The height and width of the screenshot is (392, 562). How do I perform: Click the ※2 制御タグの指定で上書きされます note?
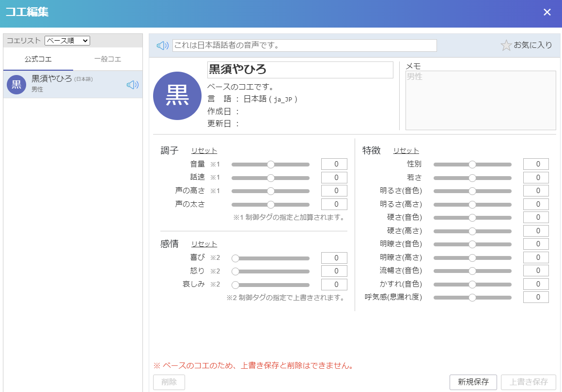click(x=286, y=298)
